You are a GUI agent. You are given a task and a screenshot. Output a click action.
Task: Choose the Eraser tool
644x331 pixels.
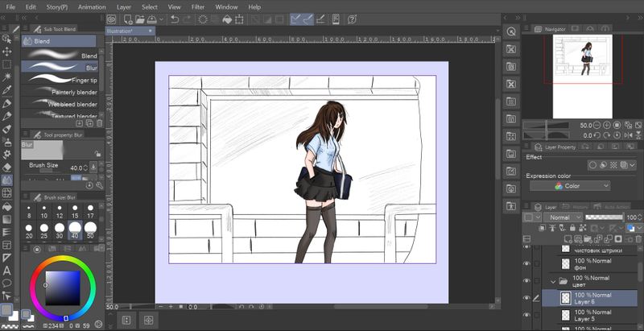click(x=6, y=168)
